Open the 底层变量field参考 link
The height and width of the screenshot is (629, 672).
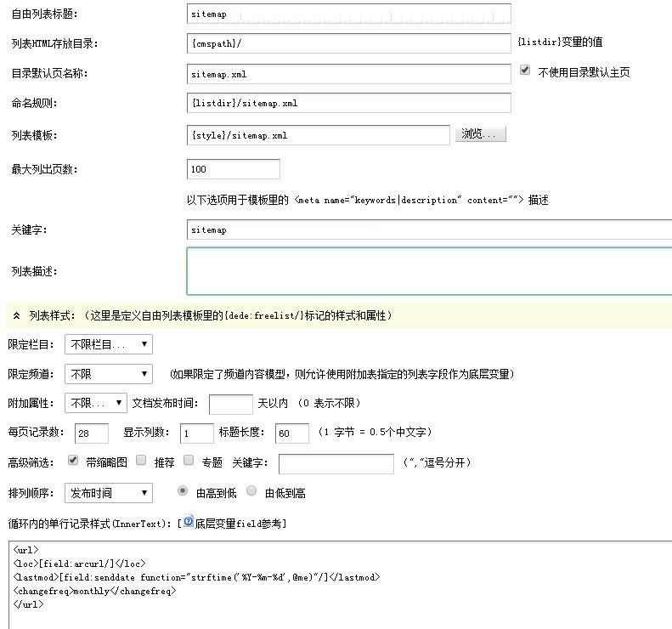pos(240,523)
